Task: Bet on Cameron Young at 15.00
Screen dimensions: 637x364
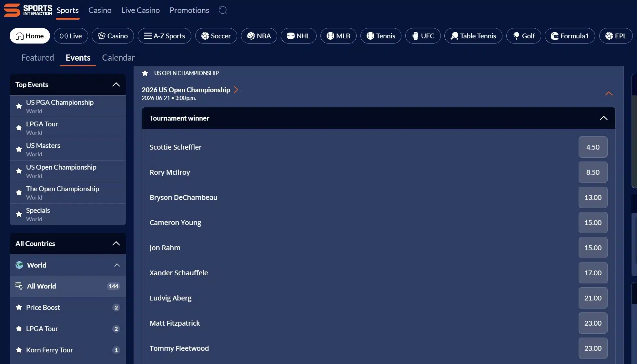Action: pyautogui.click(x=593, y=222)
